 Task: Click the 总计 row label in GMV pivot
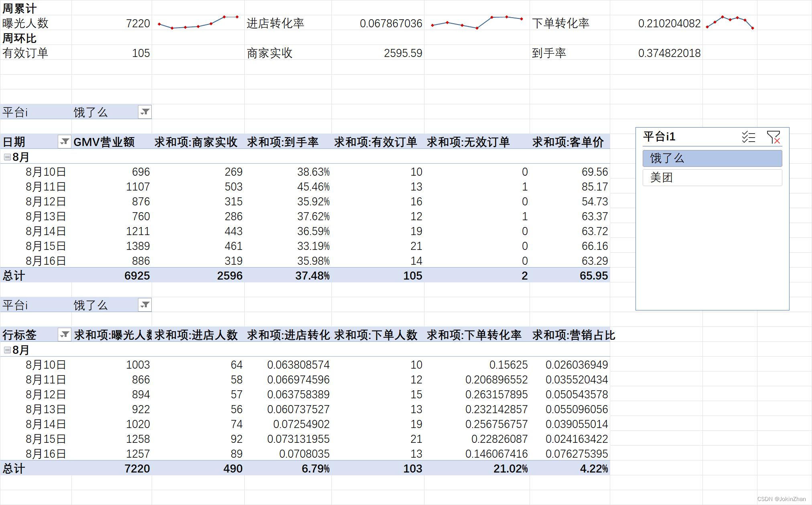(13, 276)
